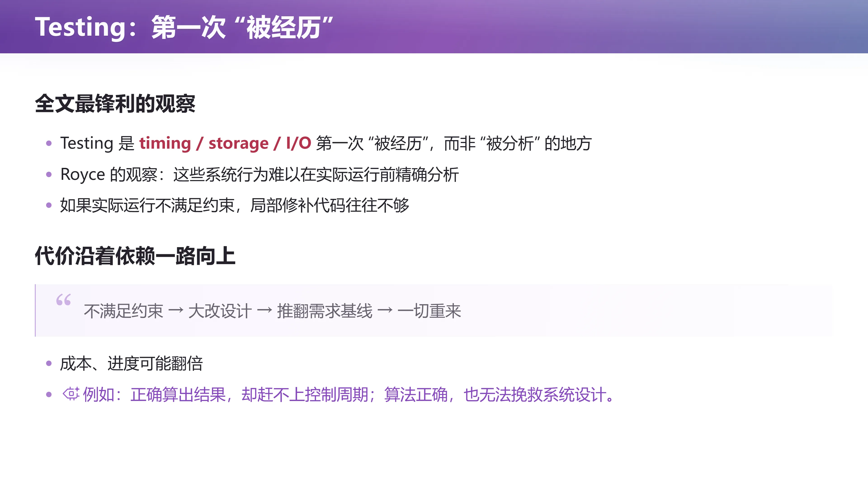Click "推翻需求基线" in the quote block
The width and height of the screenshot is (868, 488).
coord(325,311)
